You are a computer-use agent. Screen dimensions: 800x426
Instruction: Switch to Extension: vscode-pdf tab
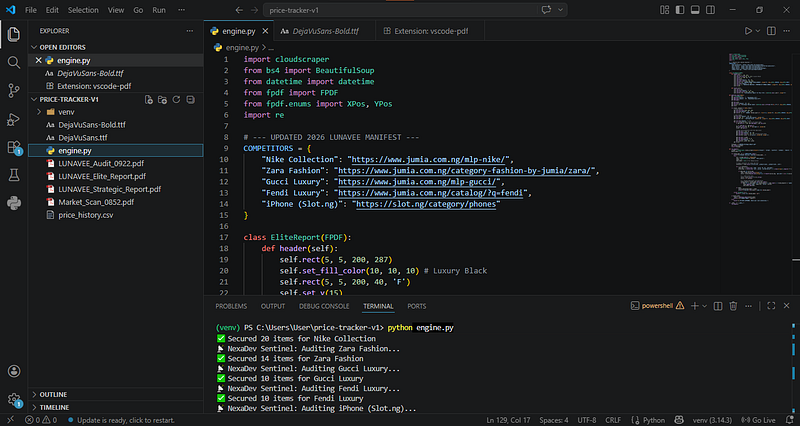tap(430, 31)
